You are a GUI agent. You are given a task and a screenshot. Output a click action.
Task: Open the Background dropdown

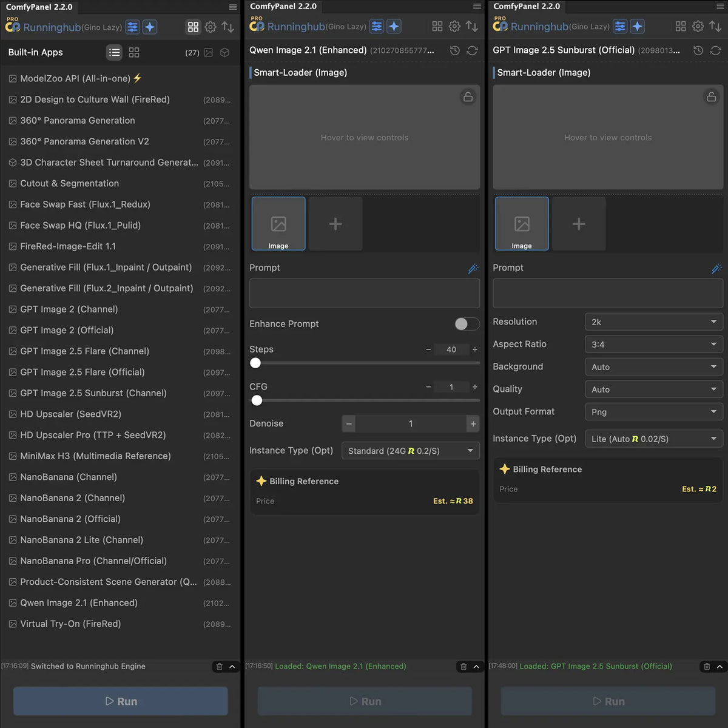[654, 367]
